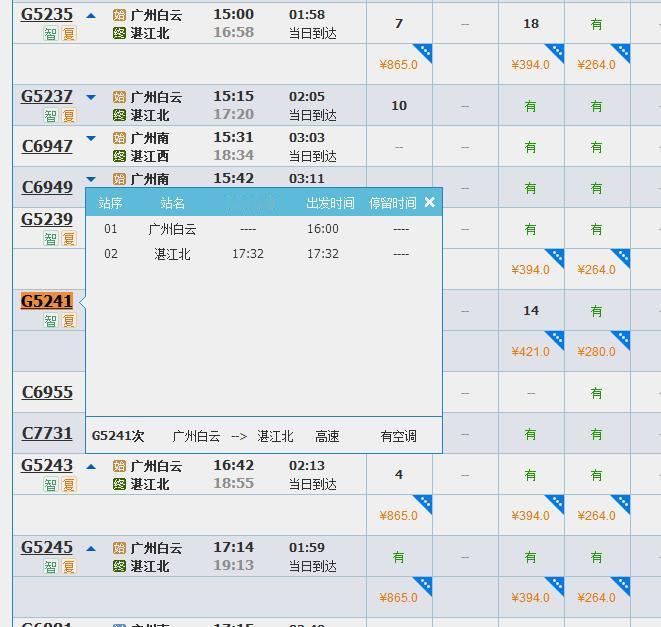Click the 智 badge under G5235
The height and width of the screenshot is (627, 661).
click(x=51, y=34)
